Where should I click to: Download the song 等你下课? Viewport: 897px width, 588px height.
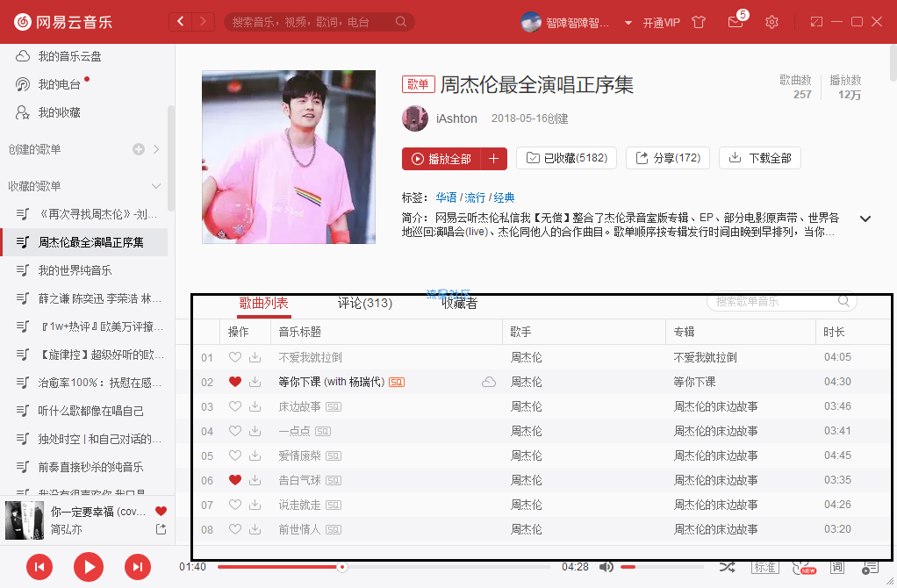(x=255, y=382)
